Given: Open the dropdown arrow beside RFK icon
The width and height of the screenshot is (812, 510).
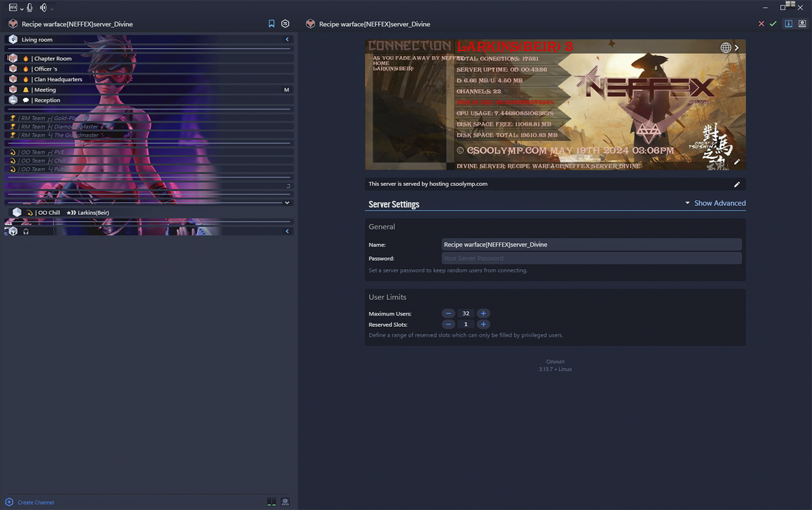Looking at the screenshot, I should coord(22,9).
